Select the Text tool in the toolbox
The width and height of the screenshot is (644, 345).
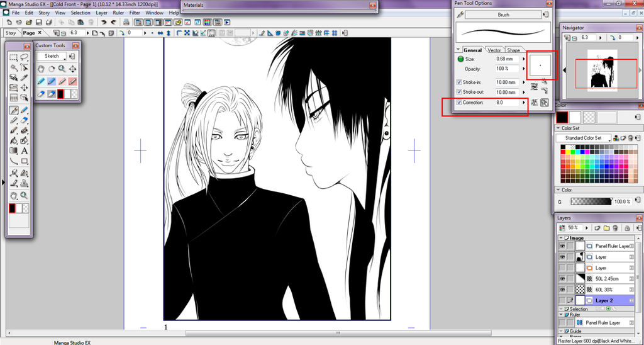tap(25, 150)
